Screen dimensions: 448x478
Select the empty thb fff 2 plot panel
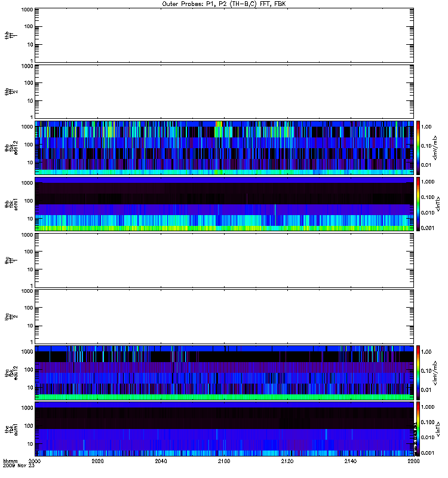[x=224, y=91]
